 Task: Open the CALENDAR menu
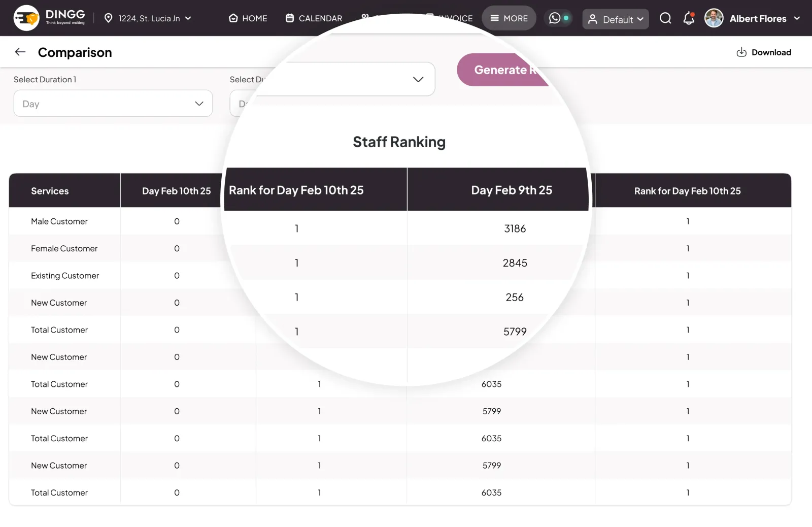pos(314,18)
